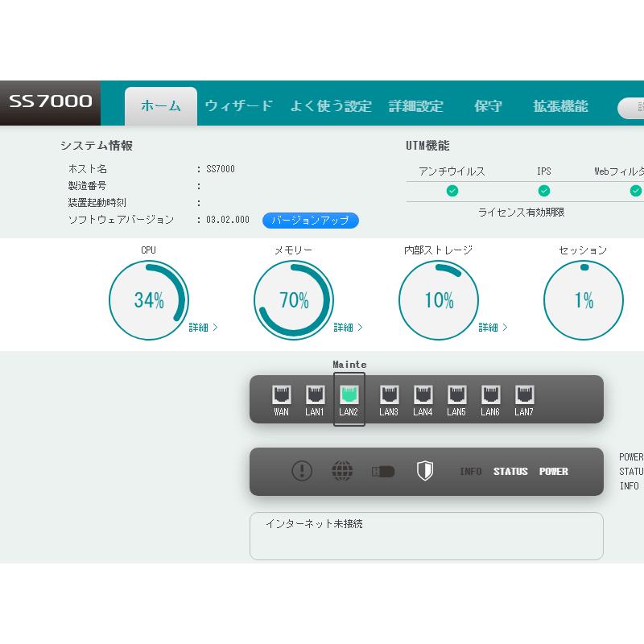The image size is (644, 644).
Task: Click the internal storage 10% gauge
Action: (439, 300)
